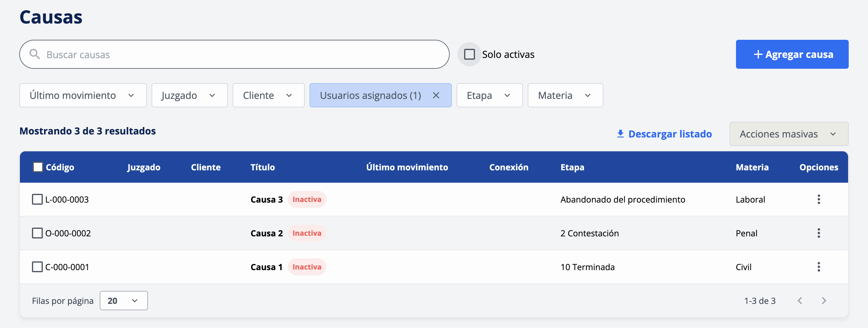
Task: Check the row L-000-0003 checkbox
Action: point(37,199)
